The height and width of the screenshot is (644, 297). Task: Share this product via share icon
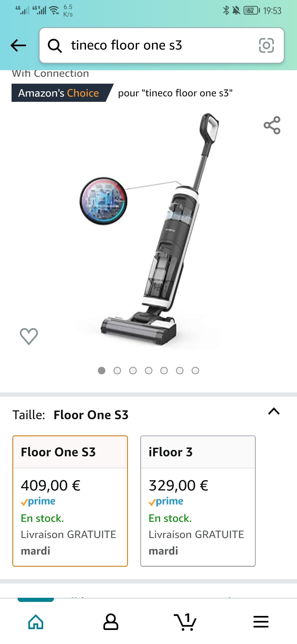[x=272, y=125]
